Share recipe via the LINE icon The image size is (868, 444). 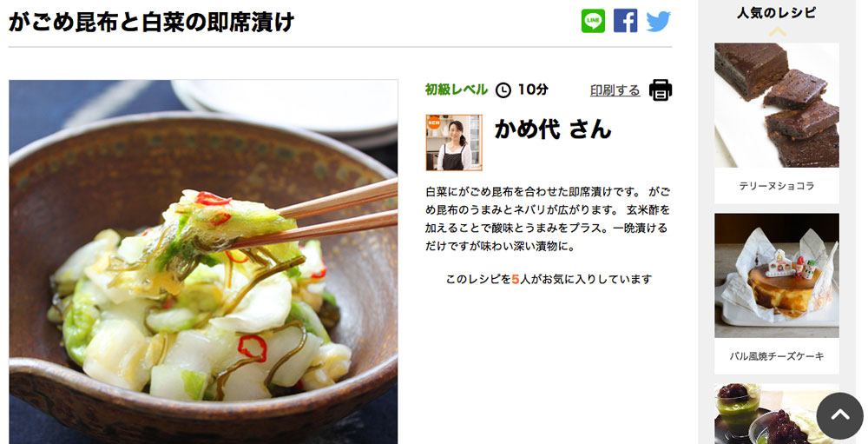pos(593,21)
